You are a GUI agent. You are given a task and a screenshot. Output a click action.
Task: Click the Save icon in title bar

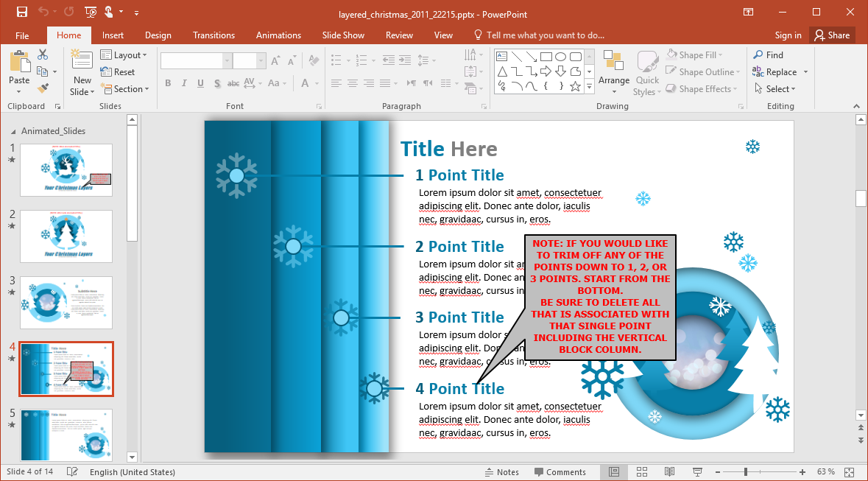(x=22, y=13)
